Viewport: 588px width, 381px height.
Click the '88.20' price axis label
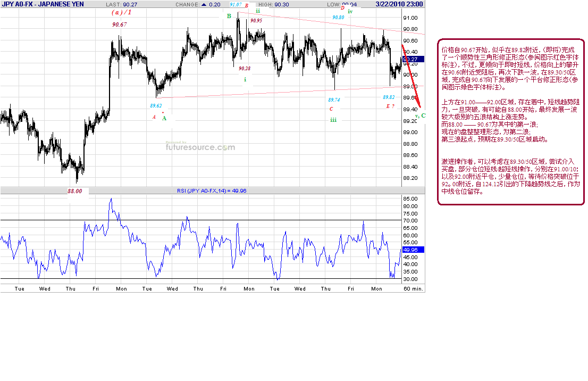pyautogui.click(x=410, y=178)
